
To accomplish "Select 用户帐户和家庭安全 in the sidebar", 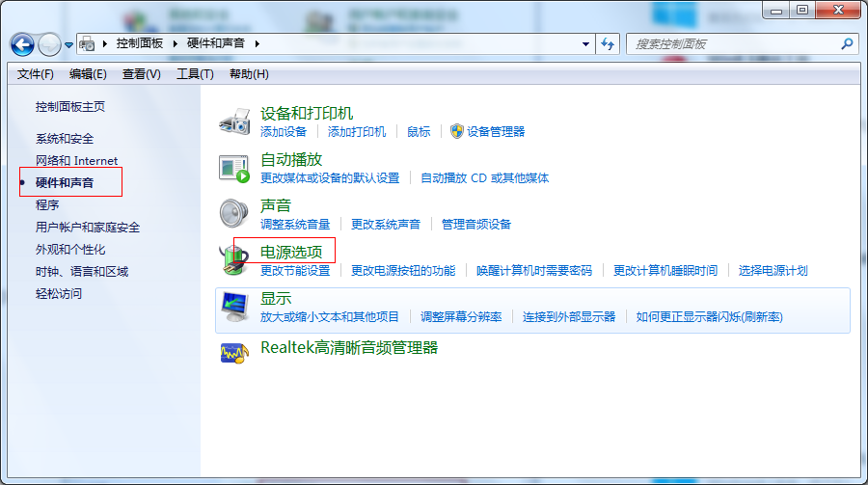I will click(x=88, y=227).
